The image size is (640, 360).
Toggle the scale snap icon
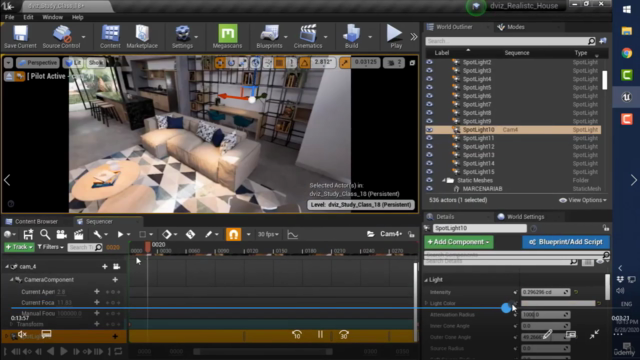[345, 62]
